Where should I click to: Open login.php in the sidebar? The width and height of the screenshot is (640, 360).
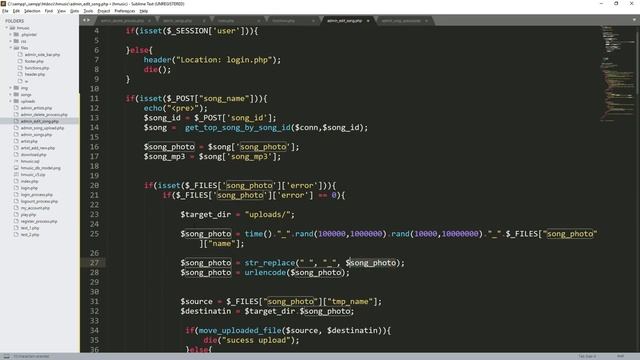29,188
